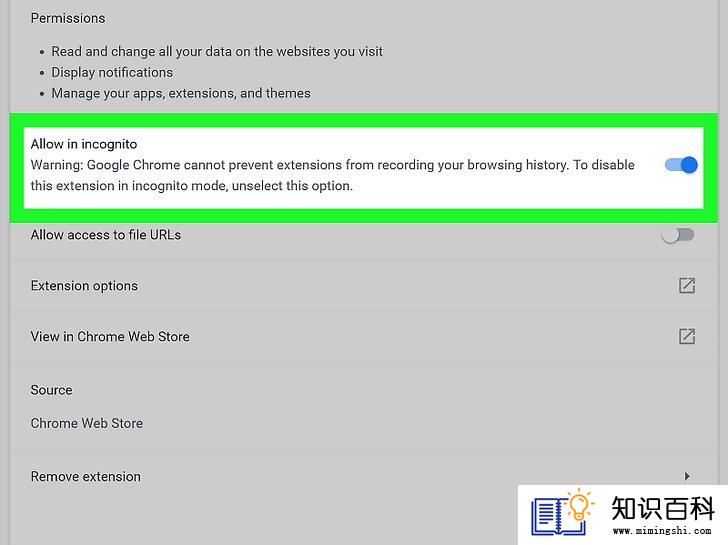Image resolution: width=728 pixels, height=545 pixels.
Task: Click the Allow access to file URLs label
Action: click(x=106, y=235)
